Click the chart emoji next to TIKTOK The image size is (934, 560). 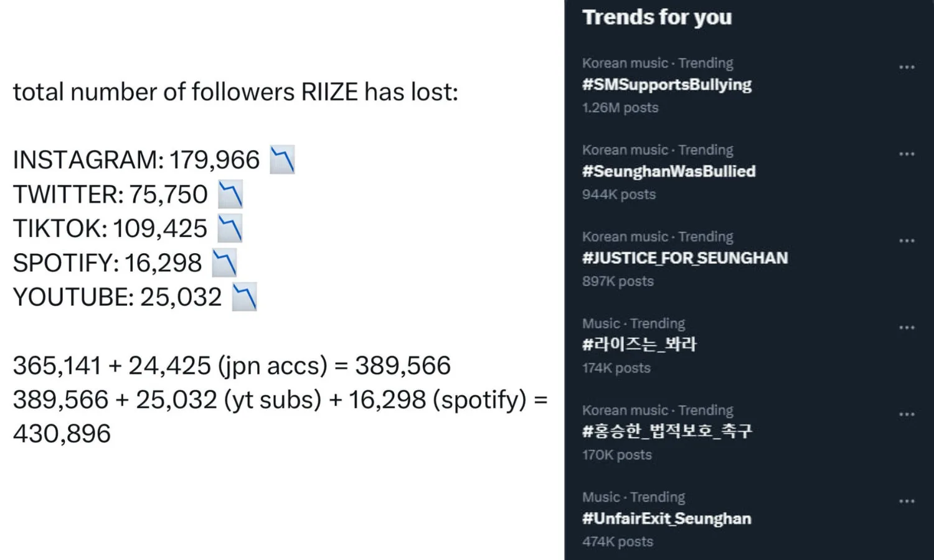point(229,228)
